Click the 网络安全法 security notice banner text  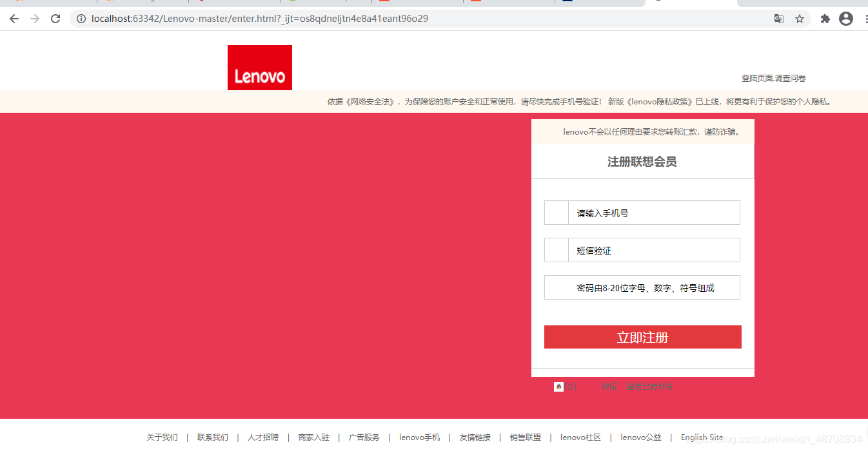pyautogui.click(x=580, y=102)
